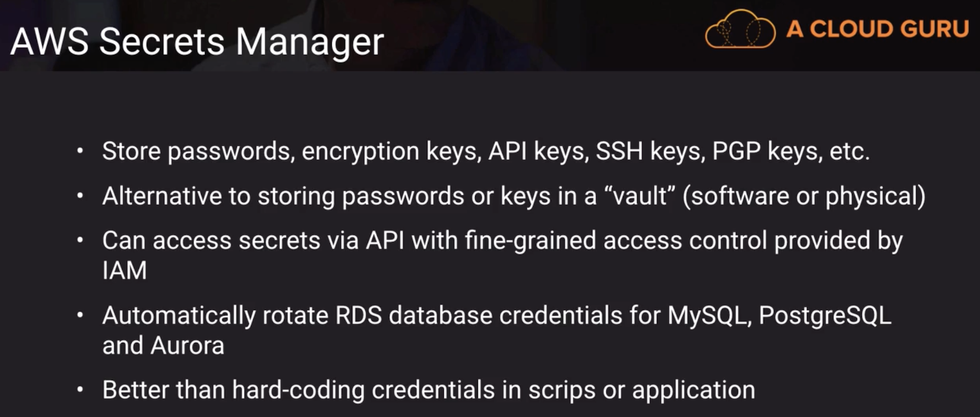Click the bullet dot before "Can access secrets"
The height and width of the screenshot is (417, 980).
point(81,240)
